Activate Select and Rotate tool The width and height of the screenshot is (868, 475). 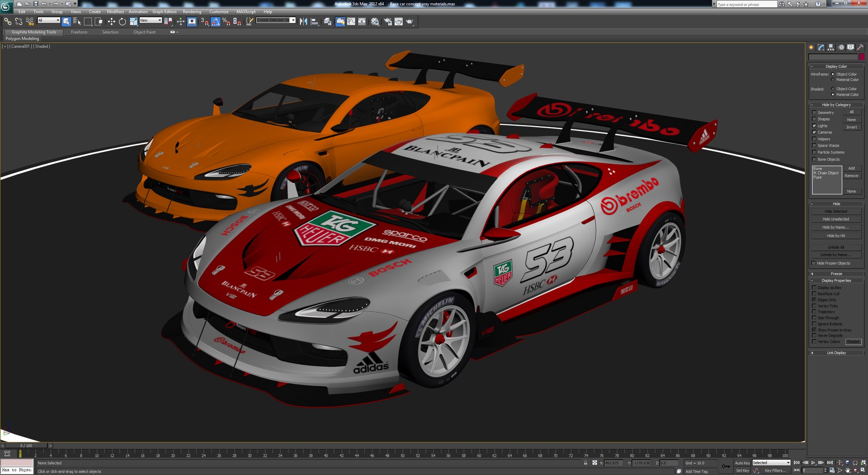click(122, 21)
